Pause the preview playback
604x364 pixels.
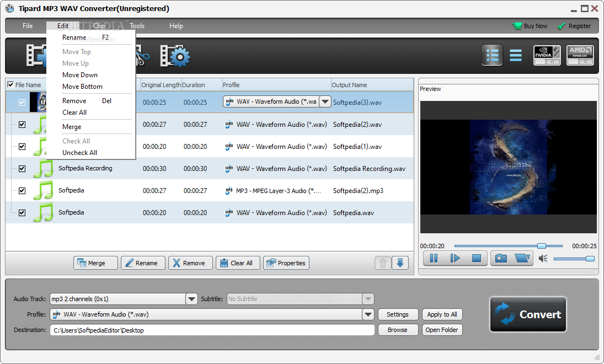click(x=434, y=258)
